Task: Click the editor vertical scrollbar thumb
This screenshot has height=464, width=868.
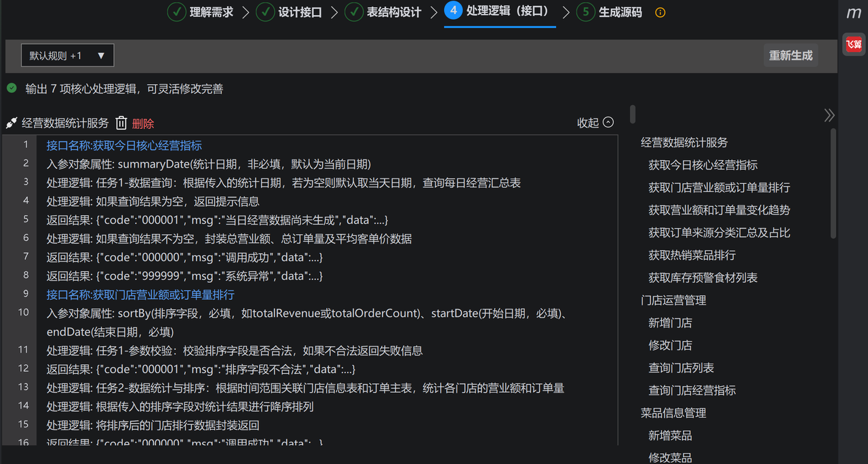Action: (633, 114)
